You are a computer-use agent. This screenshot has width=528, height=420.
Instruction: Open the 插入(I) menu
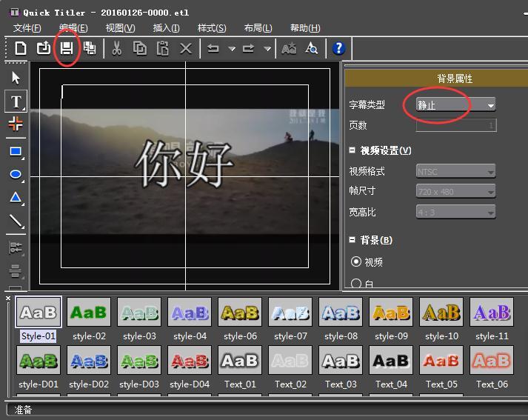[167, 28]
